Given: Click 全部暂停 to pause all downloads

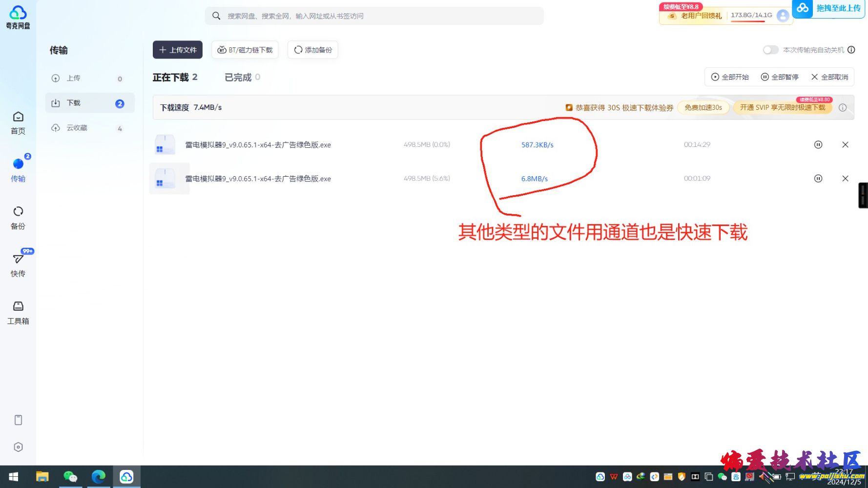Looking at the screenshot, I should click(x=780, y=77).
